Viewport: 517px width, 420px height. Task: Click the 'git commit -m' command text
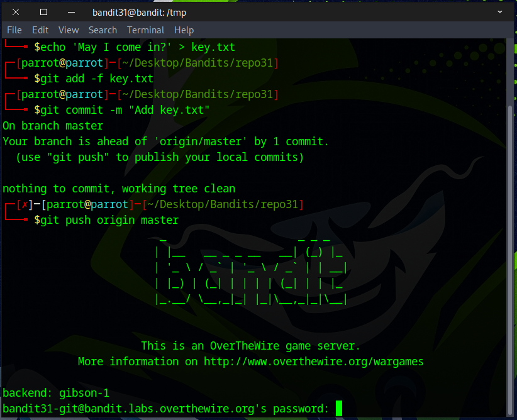(122, 110)
